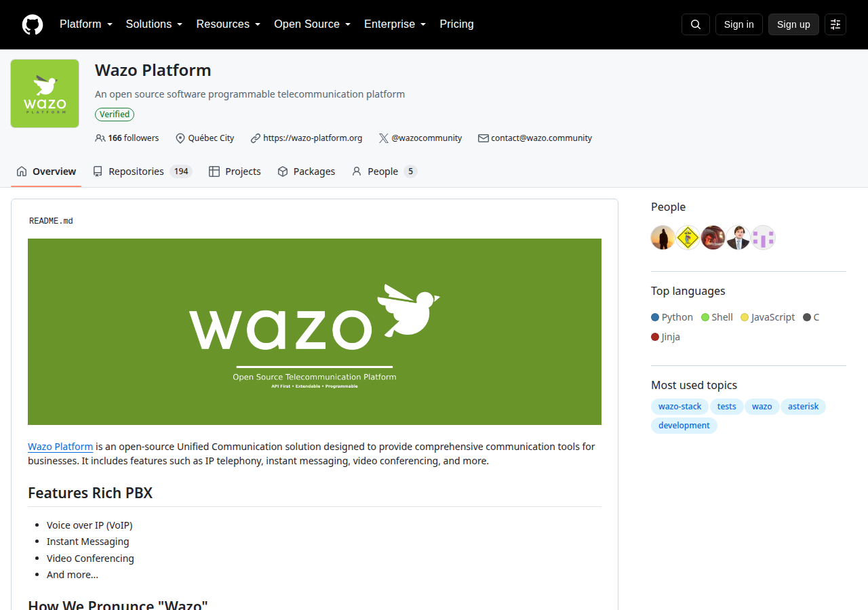Expand the Solutions dropdown
The width and height of the screenshot is (868, 610).
coord(154,24)
